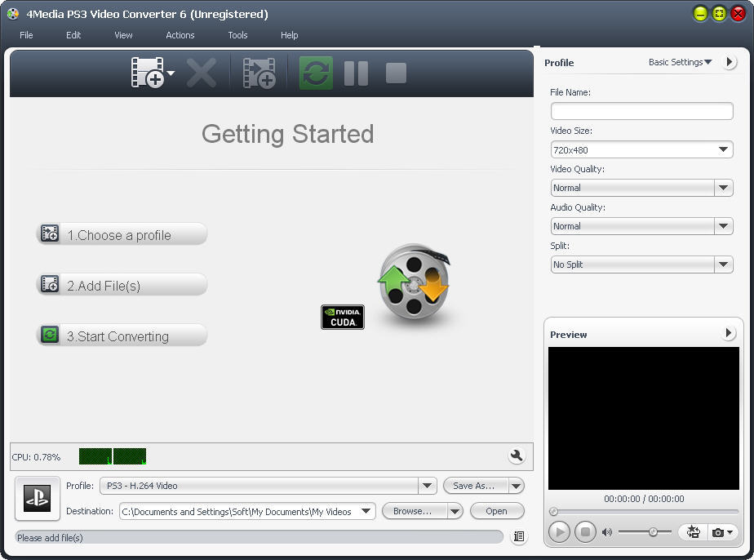Click the app logo in title bar
The width and height of the screenshot is (754, 560).
tap(13, 14)
